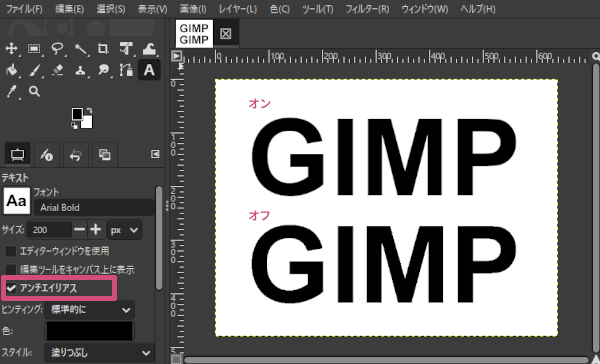The image size is (600, 364).
Task: Select the Move tool
Action: click(11, 49)
